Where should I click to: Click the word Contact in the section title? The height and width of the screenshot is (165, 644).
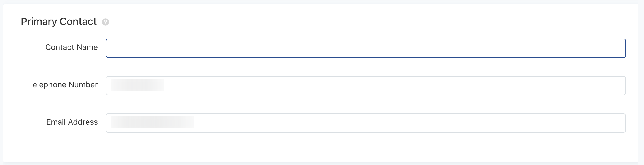(x=78, y=22)
